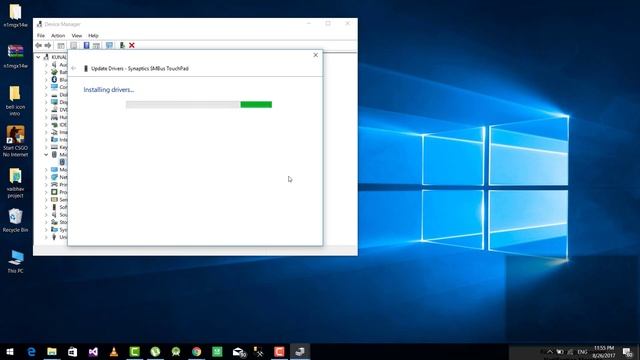Screen dimensions: 640x360
Task: Click the installing drivers progress bar
Action: 199,104
